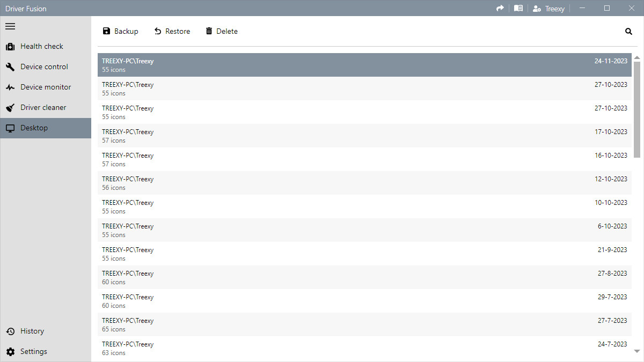
Task: Click the scrollbar down arrow
Action: pyautogui.click(x=637, y=351)
